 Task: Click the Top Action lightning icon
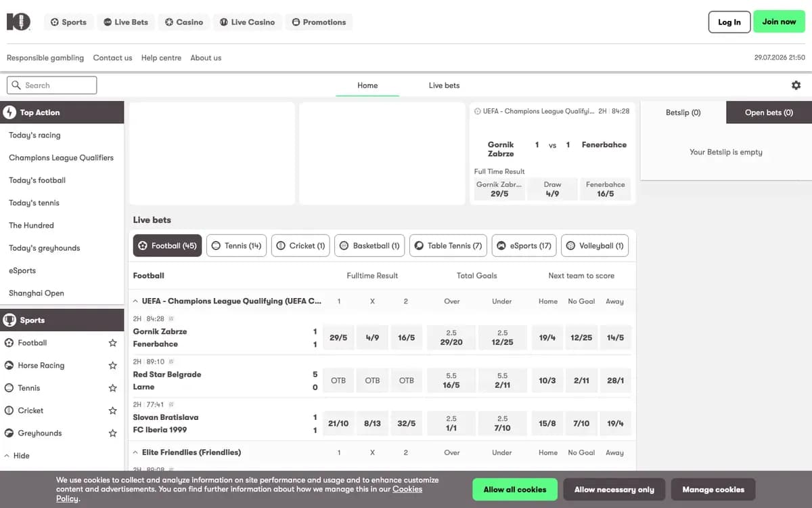tap(9, 112)
